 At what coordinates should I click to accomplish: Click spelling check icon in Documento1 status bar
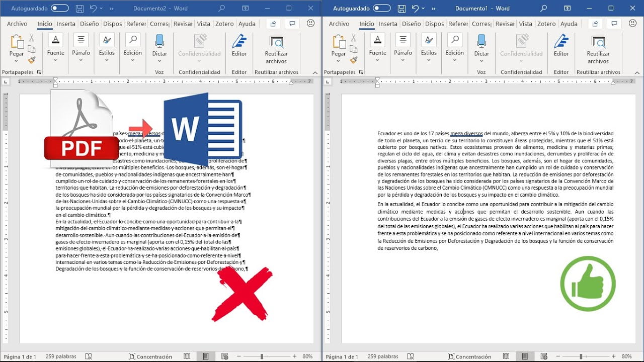[411, 356]
